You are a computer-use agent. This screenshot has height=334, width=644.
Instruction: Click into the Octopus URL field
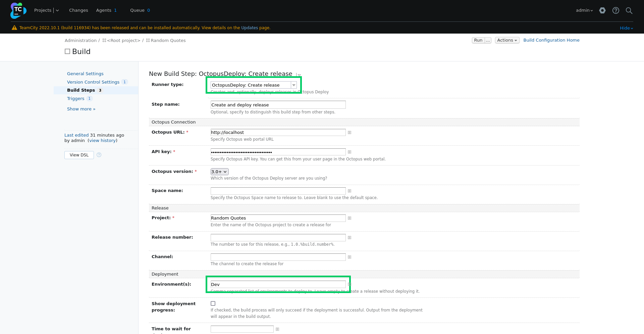click(x=278, y=133)
